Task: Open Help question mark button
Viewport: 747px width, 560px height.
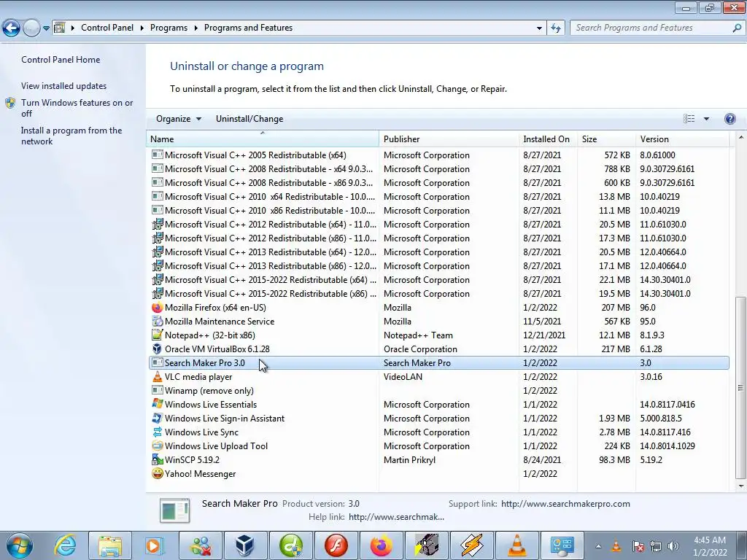Action: (x=729, y=119)
